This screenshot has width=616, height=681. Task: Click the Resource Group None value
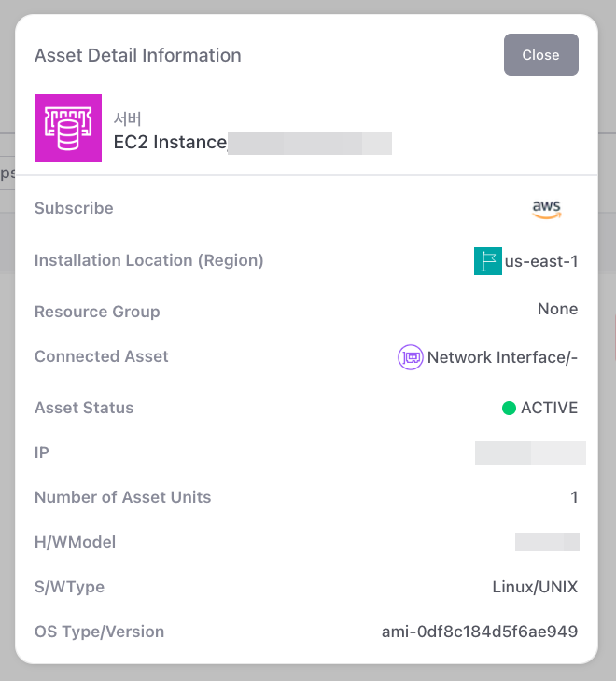click(x=557, y=309)
